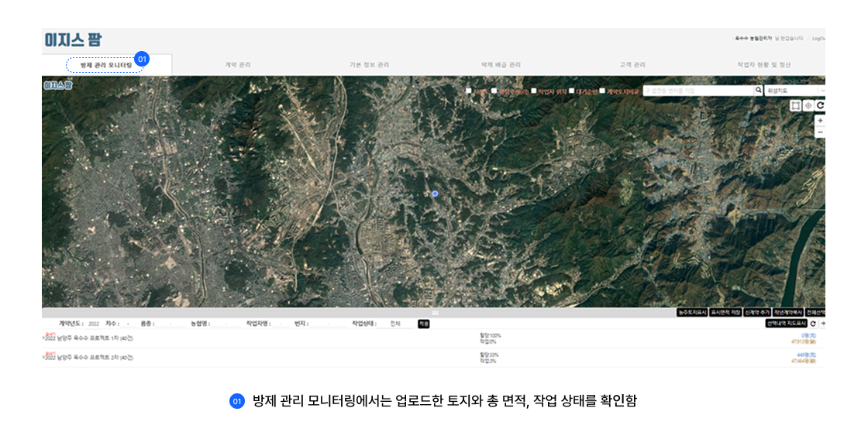Click the blue 449평 value

click(x=807, y=355)
